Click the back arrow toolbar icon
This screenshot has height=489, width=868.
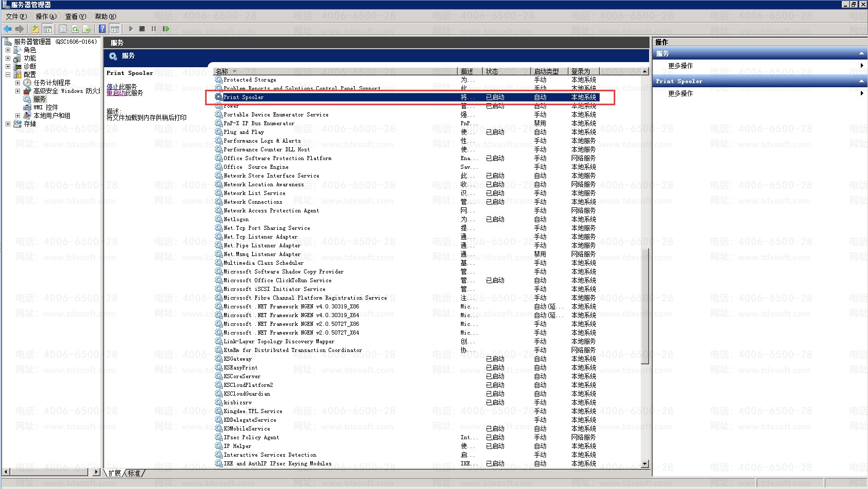tap(8, 29)
